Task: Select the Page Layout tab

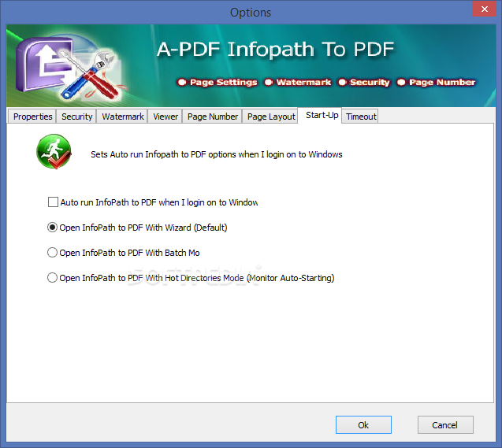Action: pyautogui.click(x=271, y=117)
